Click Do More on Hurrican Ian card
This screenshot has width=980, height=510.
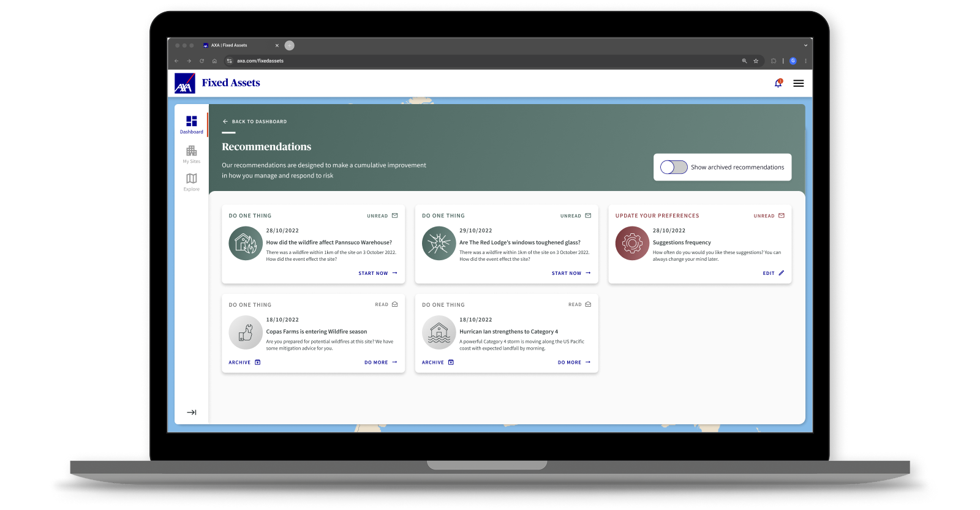pos(574,362)
